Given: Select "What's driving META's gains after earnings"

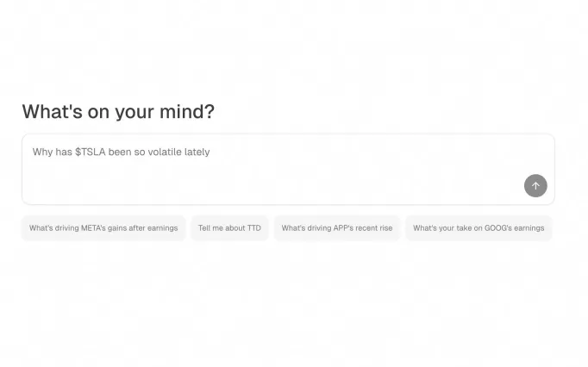Looking at the screenshot, I should tap(103, 228).
